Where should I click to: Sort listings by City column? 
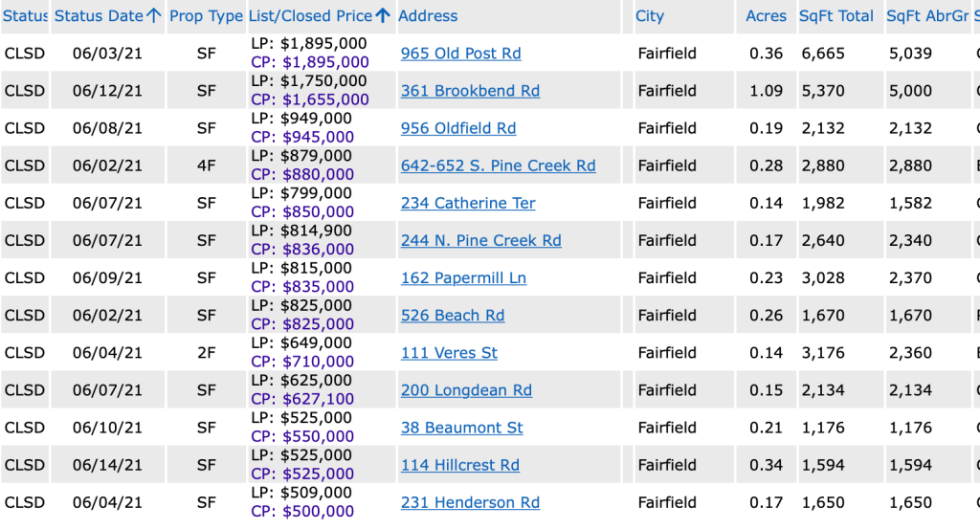click(650, 16)
